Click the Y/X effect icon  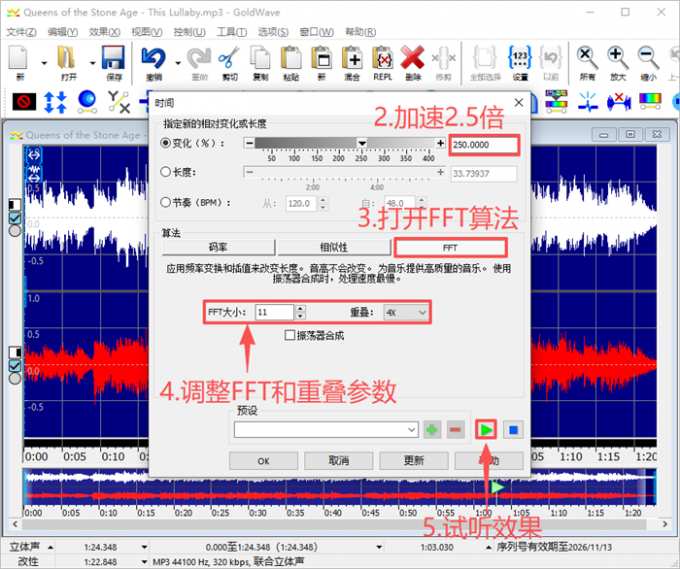point(119,102)
